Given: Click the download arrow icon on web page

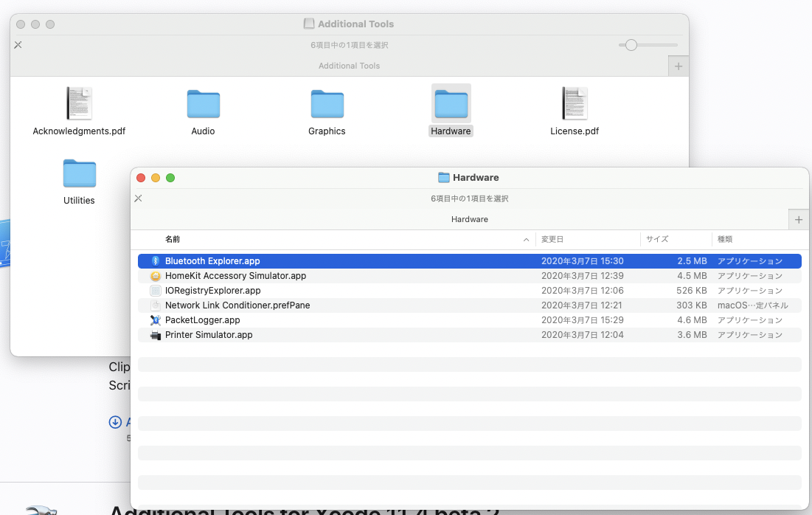Looking at the screenshot, I should (x=115, y=422).
